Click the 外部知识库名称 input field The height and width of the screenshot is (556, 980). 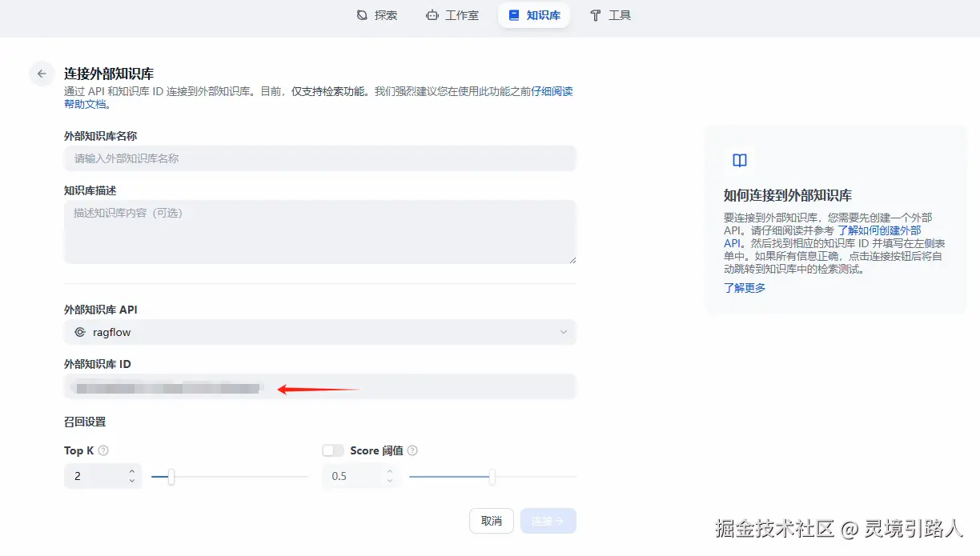[x=320, y=158]
